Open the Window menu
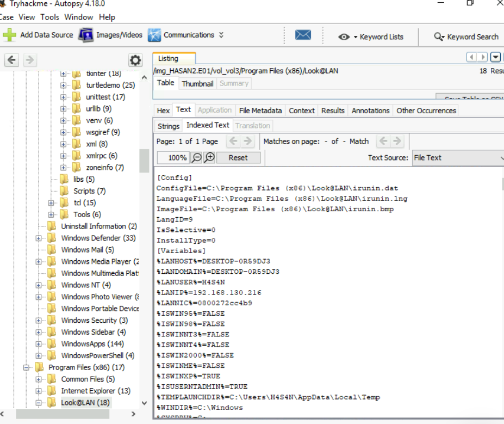The height and width of the screenshot is (424, 504). (x=79, y=17)
